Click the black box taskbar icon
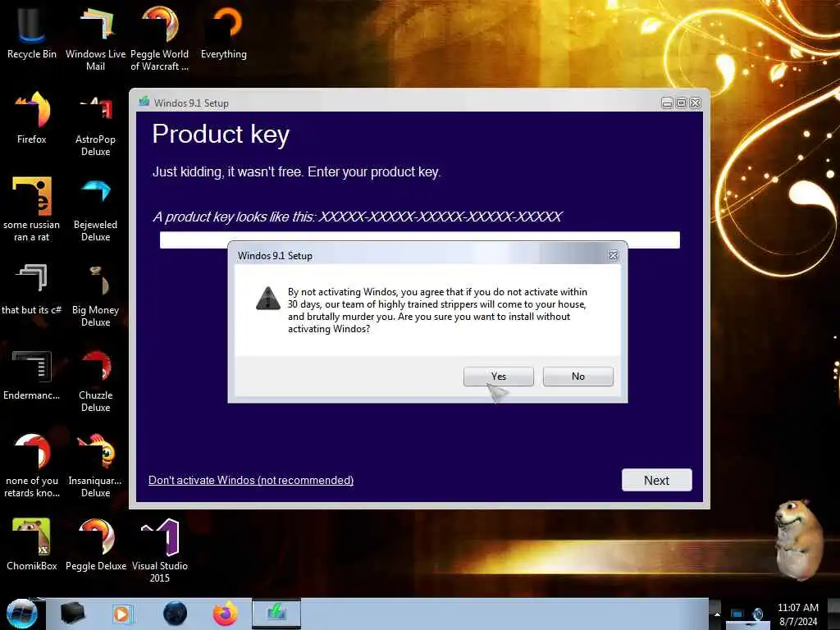840x630 pixels. (73, 614)
